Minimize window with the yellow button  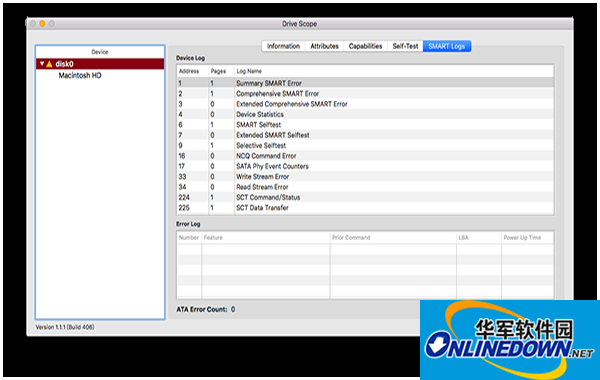coord(42,24)
